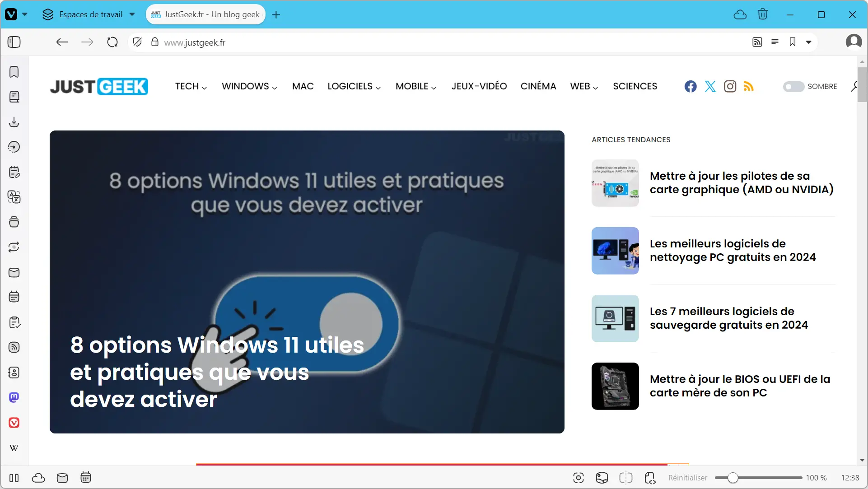
Task: Show site info via padlock icon
Action: point(155,42)
